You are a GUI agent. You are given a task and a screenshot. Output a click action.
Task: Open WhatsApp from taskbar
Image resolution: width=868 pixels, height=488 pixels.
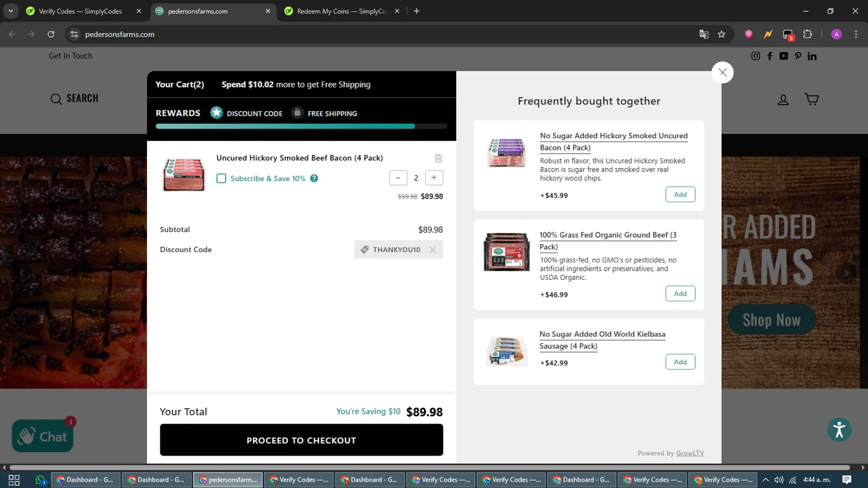click(40, 480)
